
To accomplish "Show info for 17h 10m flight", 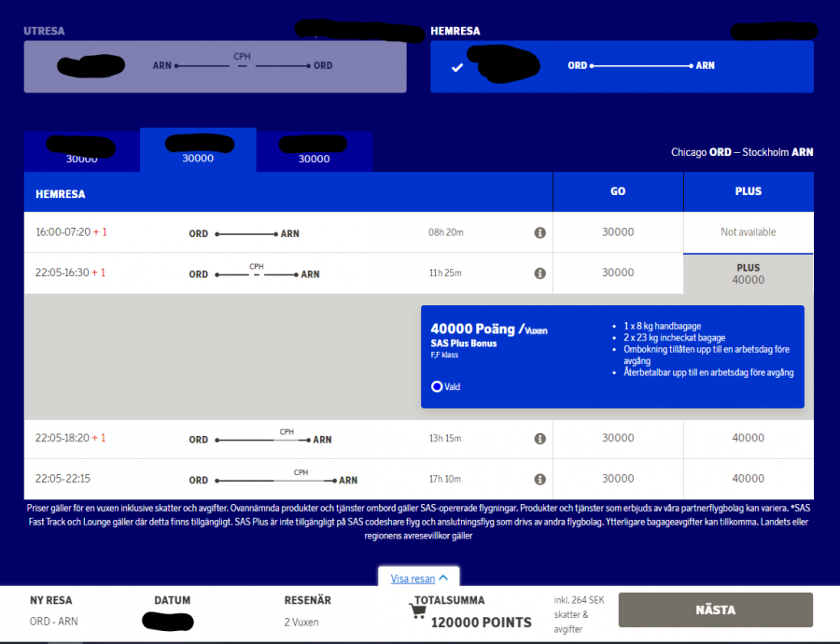I will click(539, 479).
